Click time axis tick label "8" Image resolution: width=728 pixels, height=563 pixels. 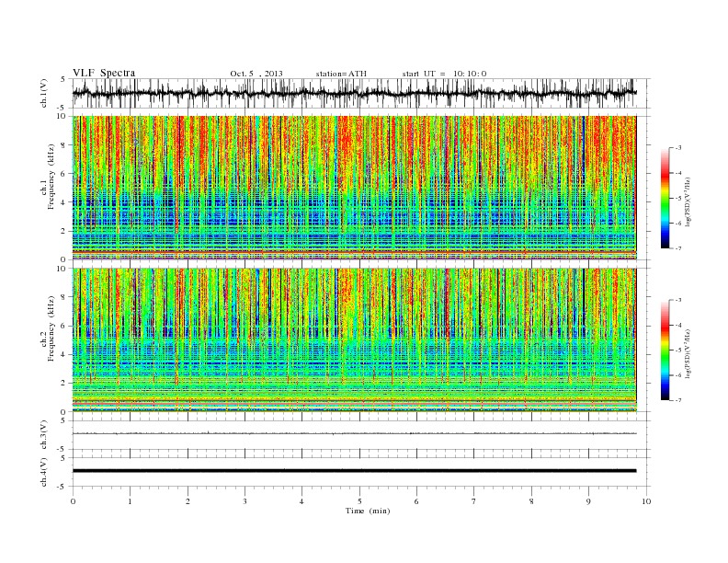tap(531, 501)
